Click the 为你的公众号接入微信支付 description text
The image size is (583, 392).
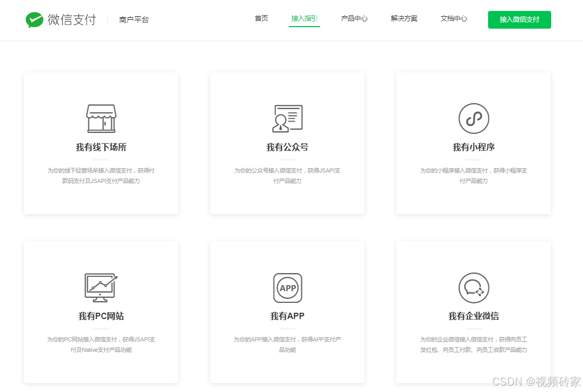click(287, 176)
